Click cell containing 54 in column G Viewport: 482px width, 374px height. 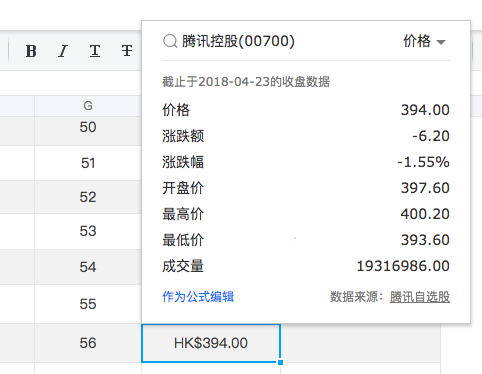tap(88, 267)
